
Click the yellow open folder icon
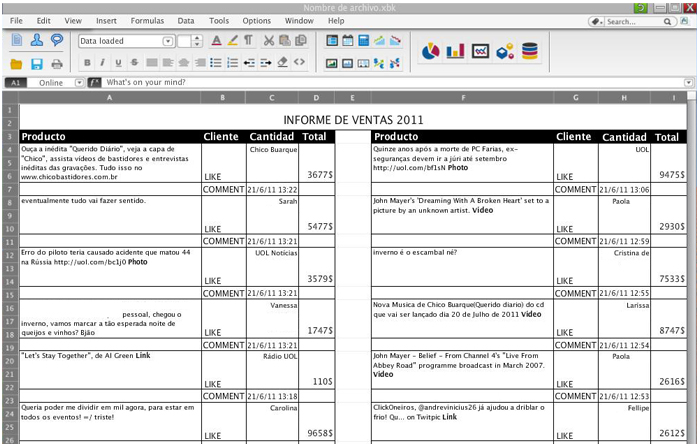(x=16, y=64)
